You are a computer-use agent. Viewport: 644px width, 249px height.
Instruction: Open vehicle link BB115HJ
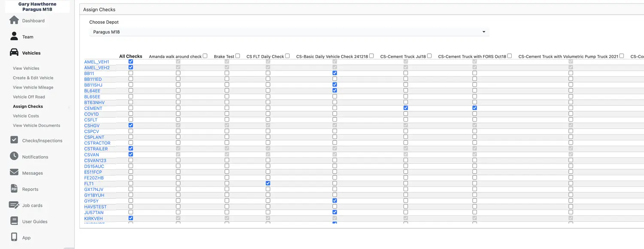[93, 85]
